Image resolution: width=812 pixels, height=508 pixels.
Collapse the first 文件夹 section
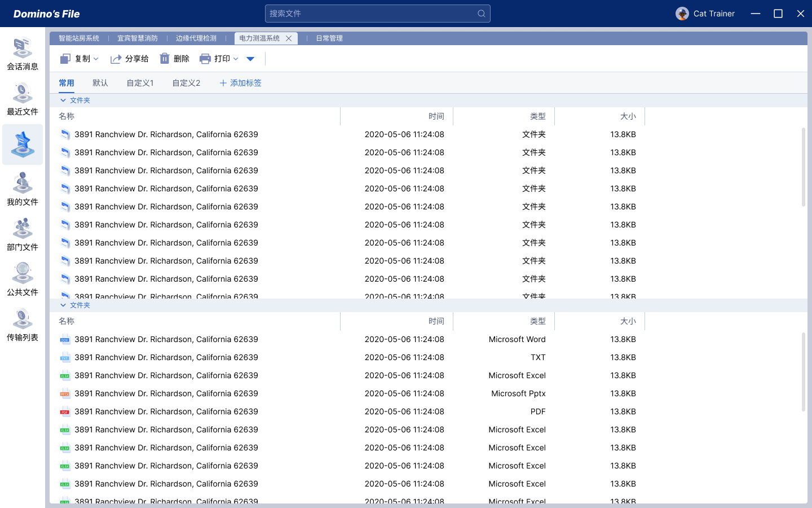(63, 100)
